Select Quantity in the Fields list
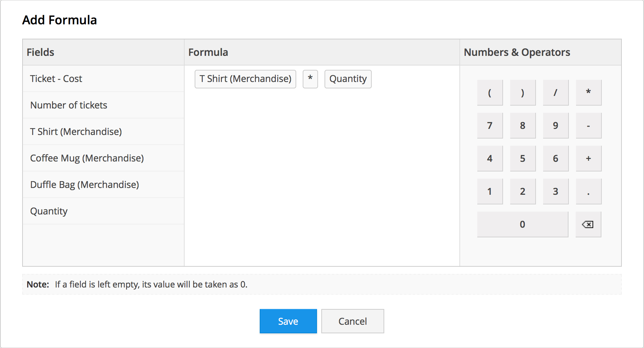The height and width of the screenshot is (348, 644). 49,211
